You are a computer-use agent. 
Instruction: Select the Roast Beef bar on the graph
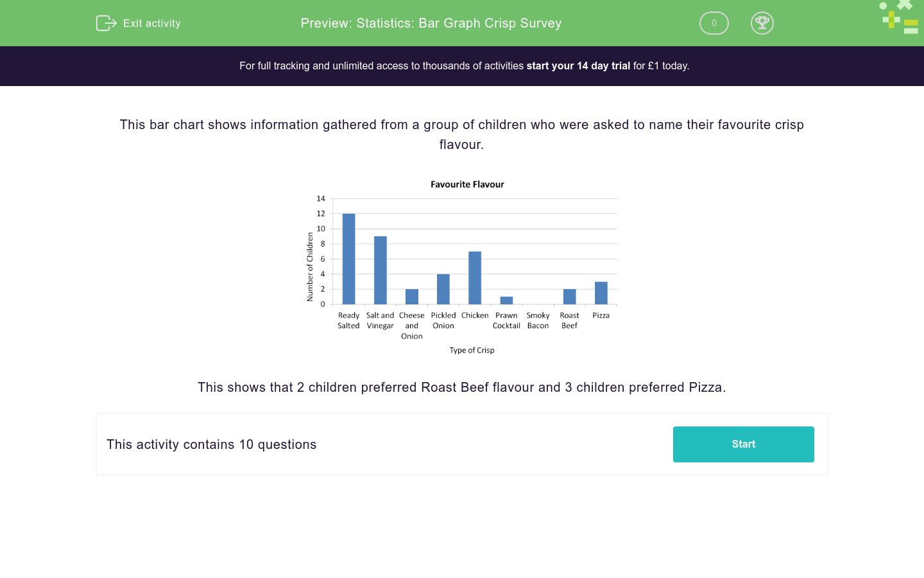point(569,297)
